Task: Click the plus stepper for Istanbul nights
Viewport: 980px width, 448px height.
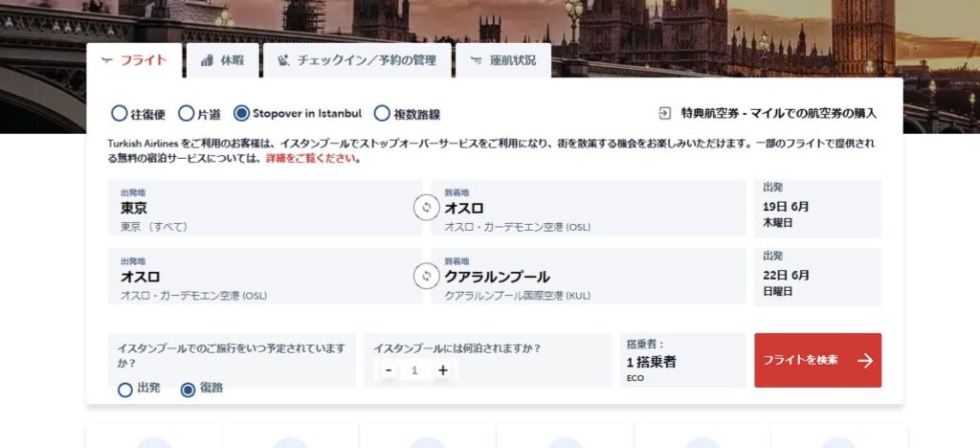Action: point(442,370)
